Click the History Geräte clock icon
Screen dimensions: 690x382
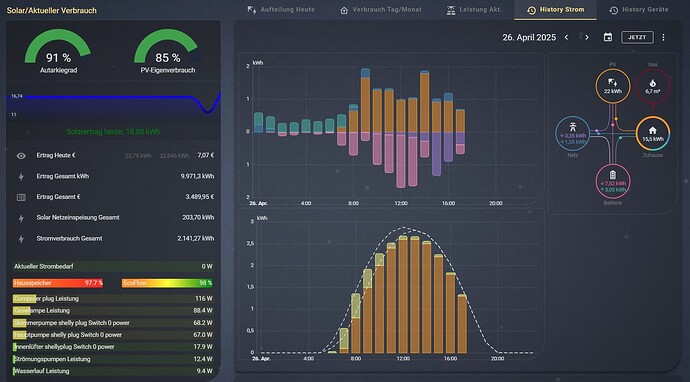click(613, 10)
